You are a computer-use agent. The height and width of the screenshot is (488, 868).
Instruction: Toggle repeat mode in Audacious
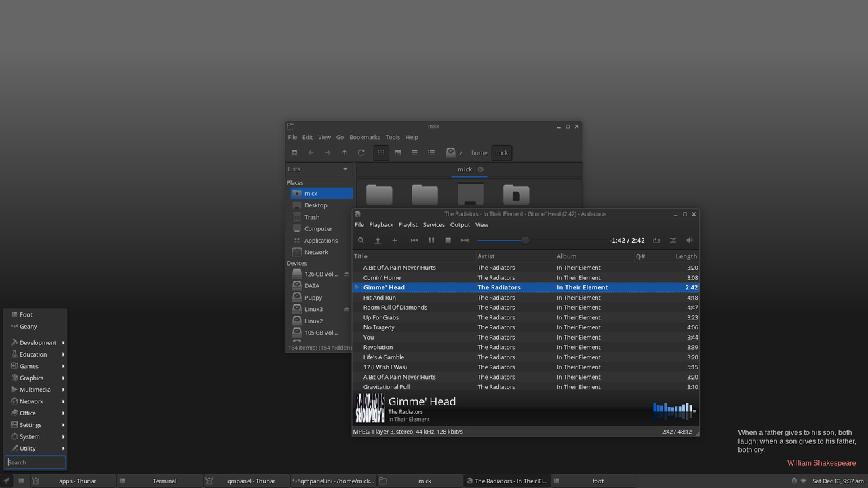pos(656,240)
